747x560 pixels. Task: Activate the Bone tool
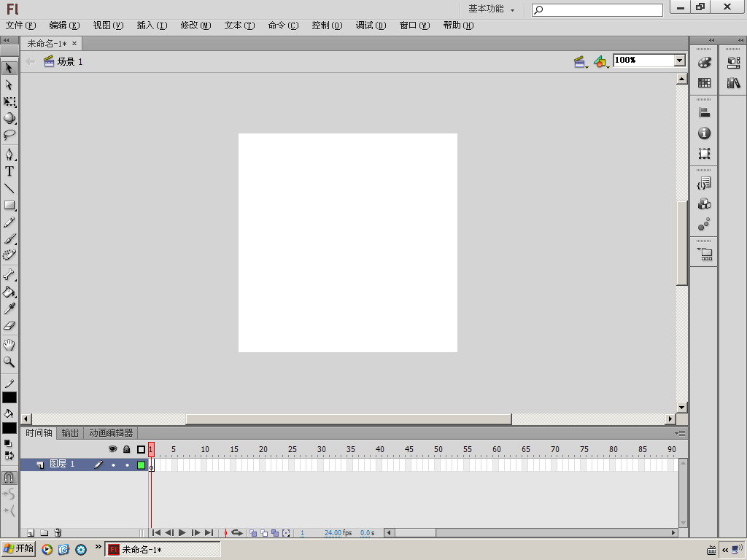pyautogui.click(x=9, y=275)
